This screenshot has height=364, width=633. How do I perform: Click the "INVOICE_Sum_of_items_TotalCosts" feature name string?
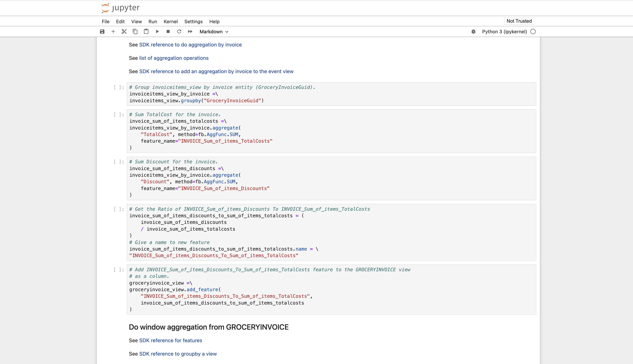point(225,141)
